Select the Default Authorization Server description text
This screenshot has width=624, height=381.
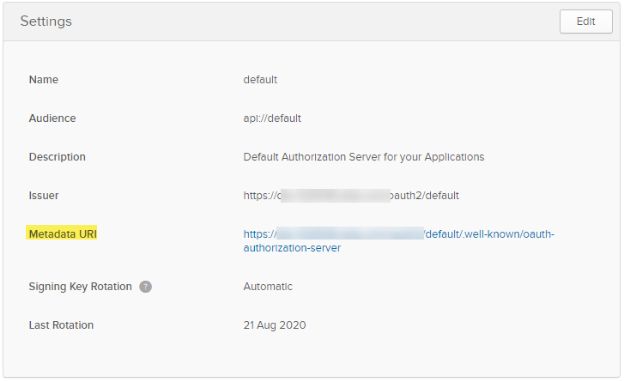pyautogui.click(x=364, y=157)
